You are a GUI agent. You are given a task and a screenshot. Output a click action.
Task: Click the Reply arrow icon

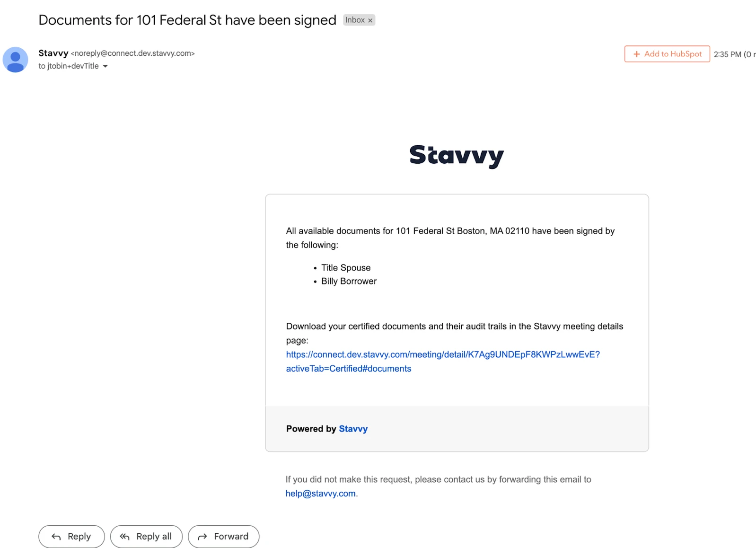[x=56, y=537]
